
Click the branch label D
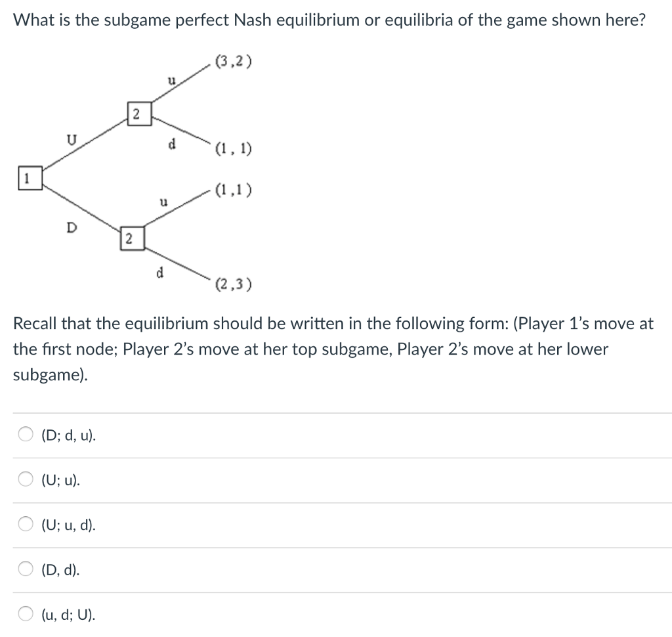click(x=72, y=227)
